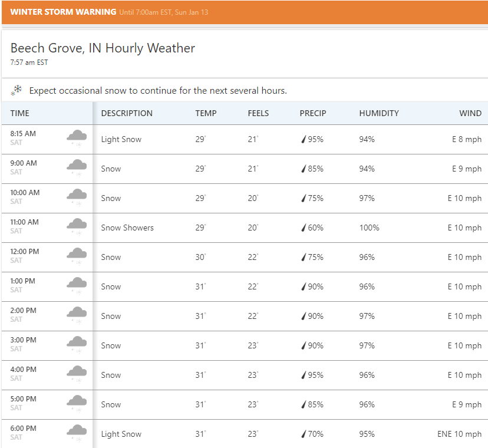Click the precip drop icon in 4:00 PM row

pos(304,375)
